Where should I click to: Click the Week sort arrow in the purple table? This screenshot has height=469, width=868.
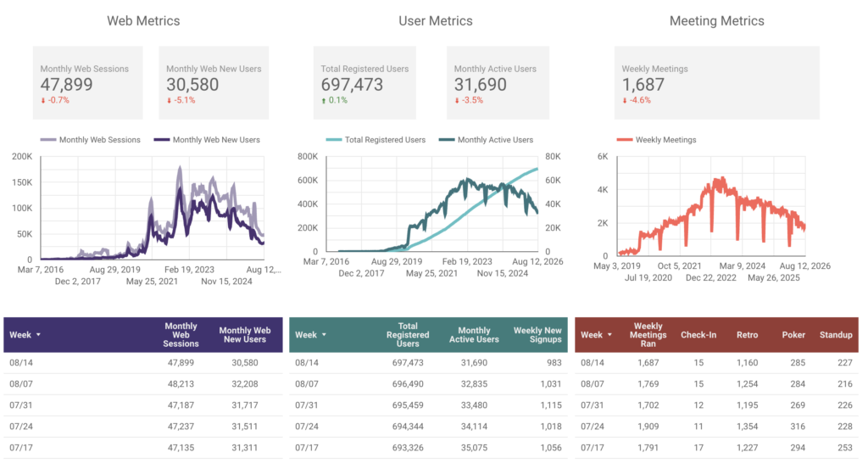click(x=38, y=335)
